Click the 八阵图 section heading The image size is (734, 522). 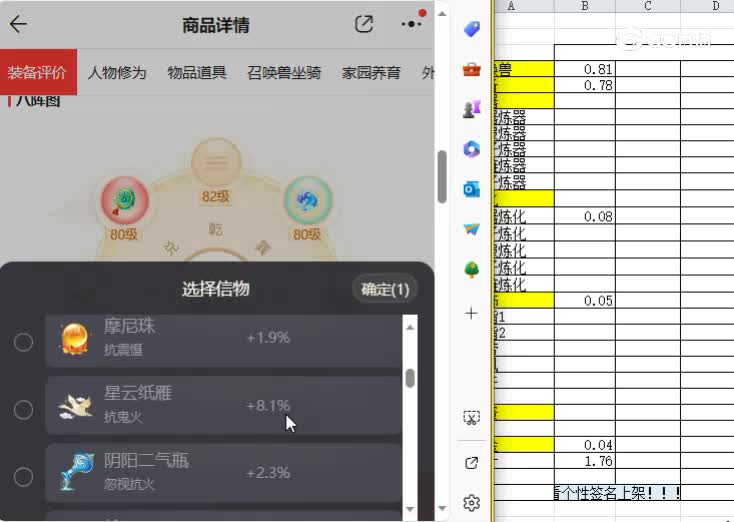38,100
